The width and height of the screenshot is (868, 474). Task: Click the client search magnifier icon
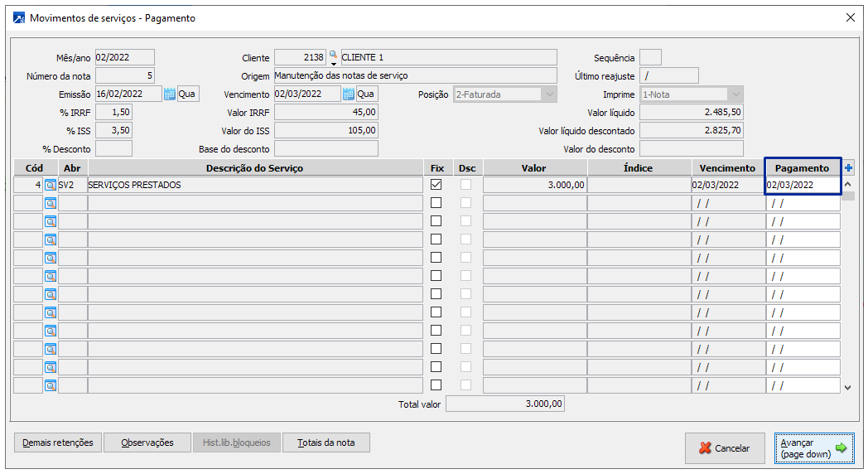pyautogui.click(x=333, y=57)
